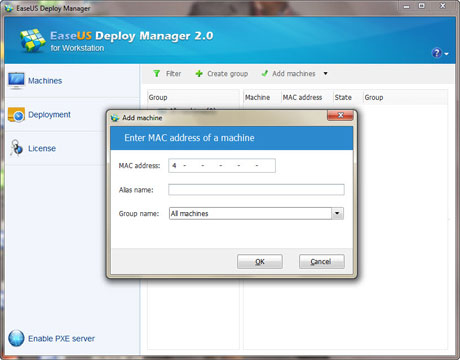Click the Group column header in machine table
The image size is (460, 360).
pos(405,97)
